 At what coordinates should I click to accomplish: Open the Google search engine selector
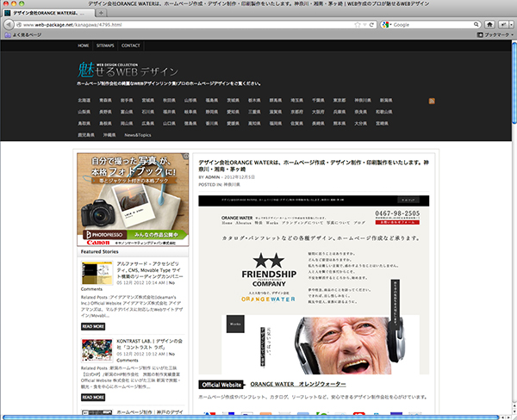(386, 25)
